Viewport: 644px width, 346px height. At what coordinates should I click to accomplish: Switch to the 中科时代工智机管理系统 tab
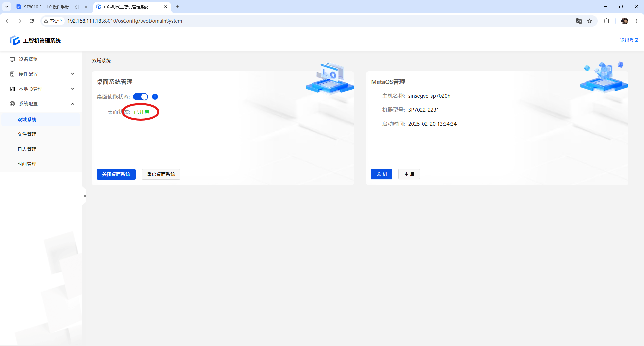coord(131,7)
